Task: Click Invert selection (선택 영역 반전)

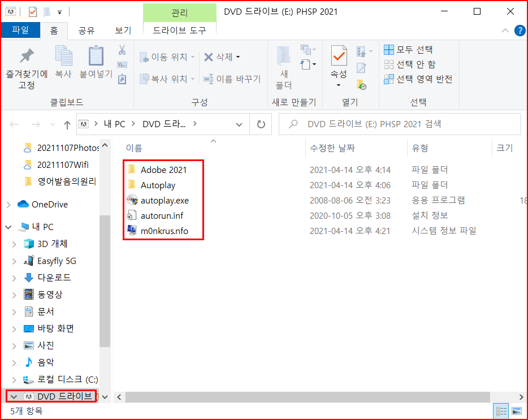Action: point(418,79)
